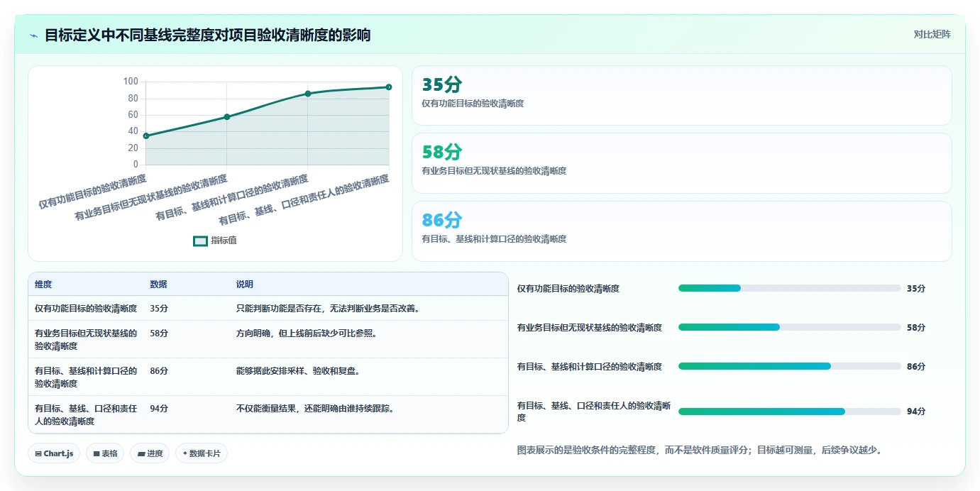Click progress label 有目标、基线和计算口径的验收清晰度
The image size is (980, 491).
pyautogui.click(x=590, y=367)
